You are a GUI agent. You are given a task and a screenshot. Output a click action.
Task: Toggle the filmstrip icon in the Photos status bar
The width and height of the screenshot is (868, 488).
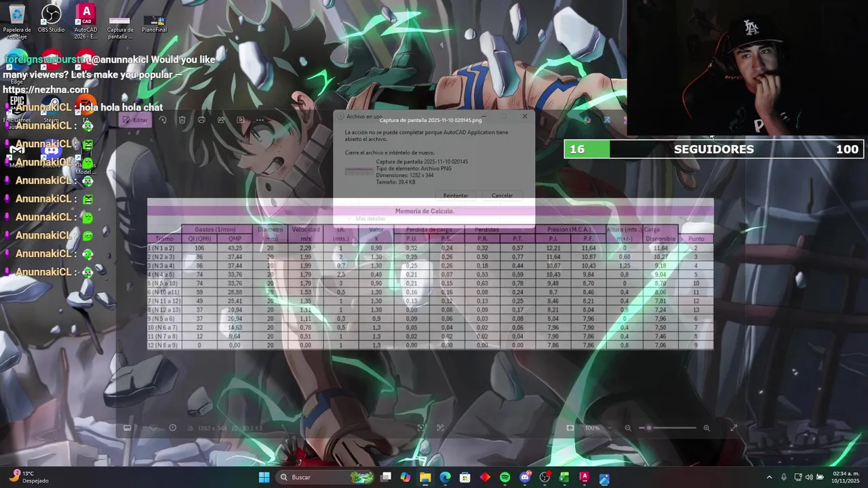point(127,428)
